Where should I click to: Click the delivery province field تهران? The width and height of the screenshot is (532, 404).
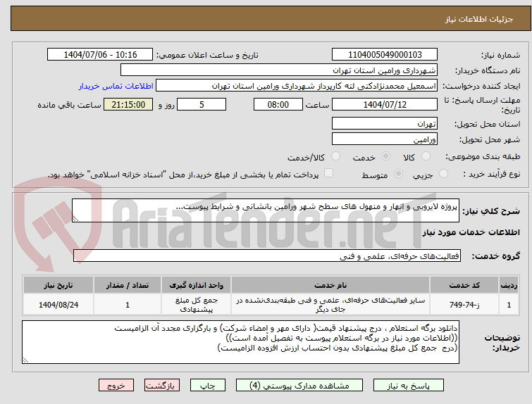(x=385, y=123)
